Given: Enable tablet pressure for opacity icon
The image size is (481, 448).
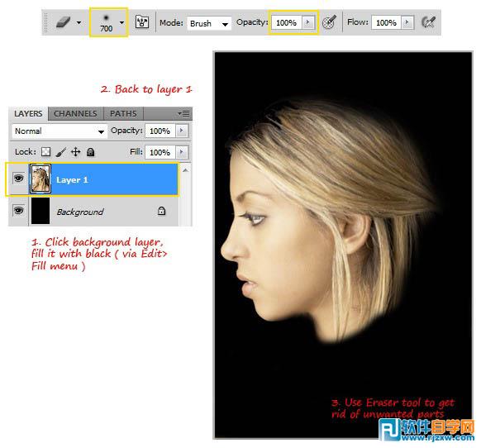Looking at the screenshot, I should [x=330, y=22].
